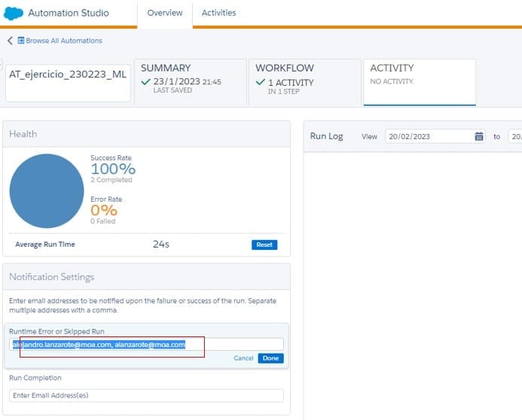This screenshot has height=420, width=522.
Task: Open the Workflow card showing 1 Activity
Action: tap(304, 79)
